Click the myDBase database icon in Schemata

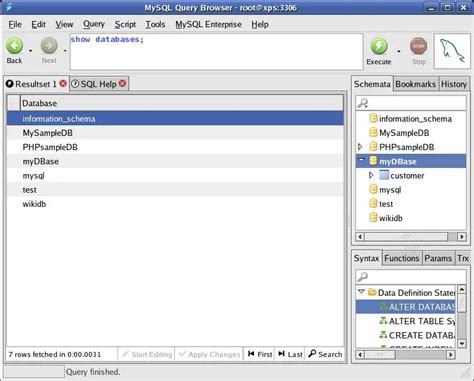point(373,161)
